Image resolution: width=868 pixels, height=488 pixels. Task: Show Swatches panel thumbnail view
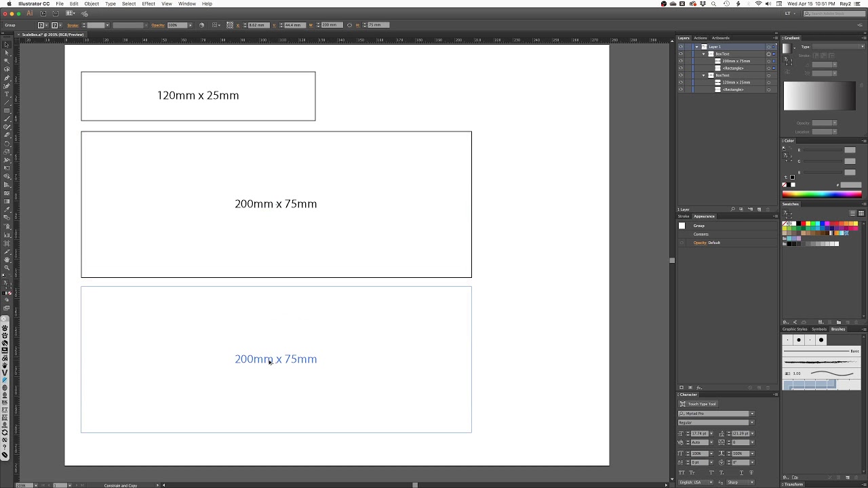point(861,213)
